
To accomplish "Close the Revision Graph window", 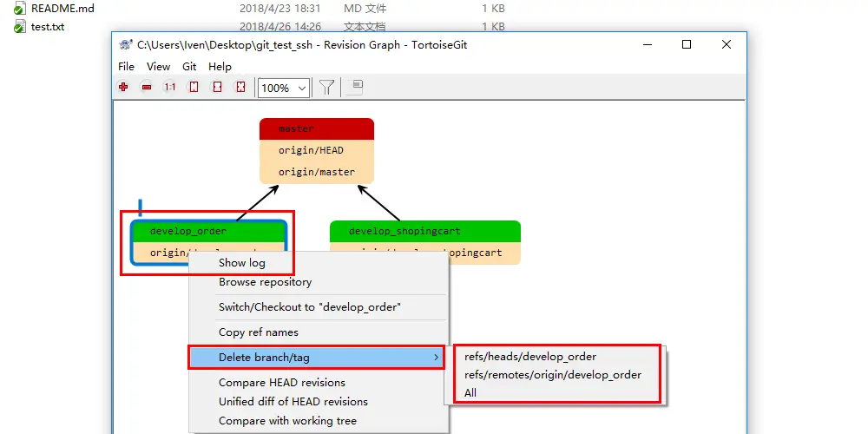I will [727, 45].
